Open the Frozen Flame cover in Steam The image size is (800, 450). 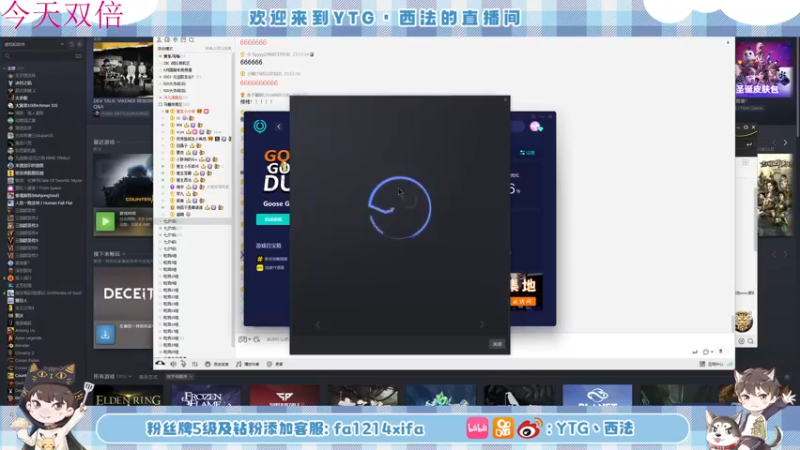click(206, 395)
